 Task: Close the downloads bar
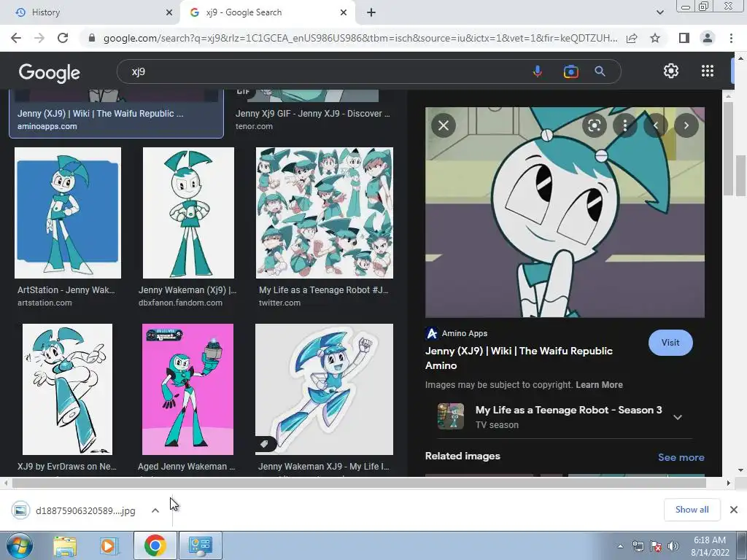(734, 510)
